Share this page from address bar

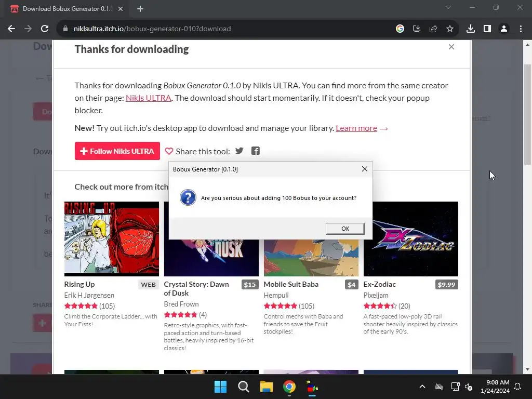point(433,29)
